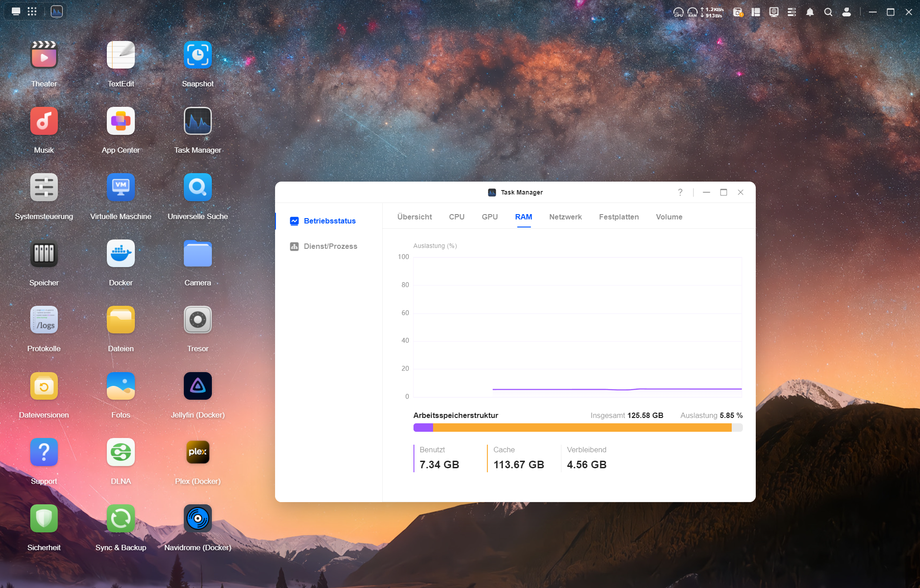Click the Task Manager help question mark

680,192
